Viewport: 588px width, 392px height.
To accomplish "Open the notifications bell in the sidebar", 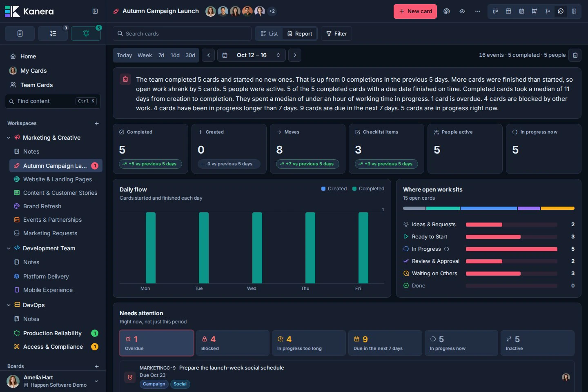I will click(86, 33).
